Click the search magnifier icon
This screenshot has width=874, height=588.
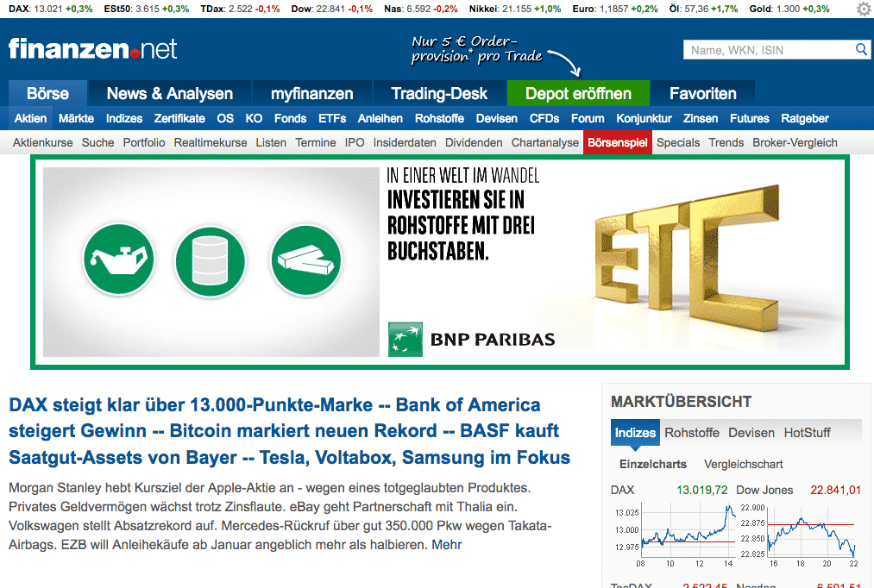click(x=861, y=49)
